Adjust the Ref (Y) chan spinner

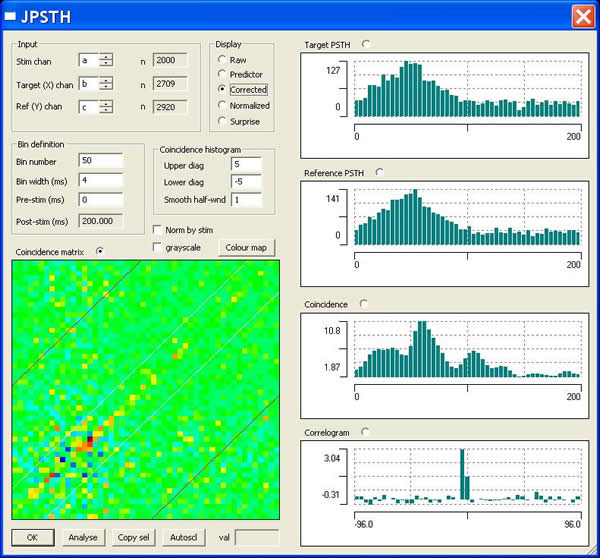coord(106,106)
